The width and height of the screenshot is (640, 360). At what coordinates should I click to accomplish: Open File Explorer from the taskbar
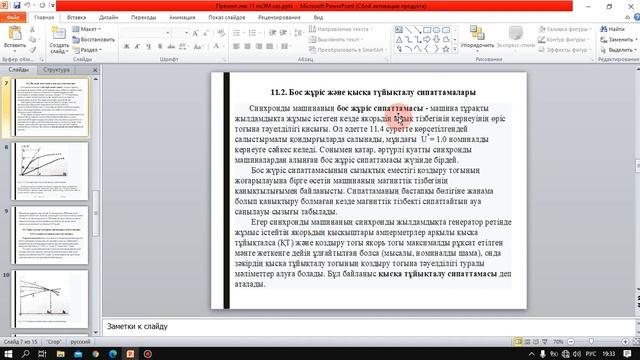pos(60,353)
